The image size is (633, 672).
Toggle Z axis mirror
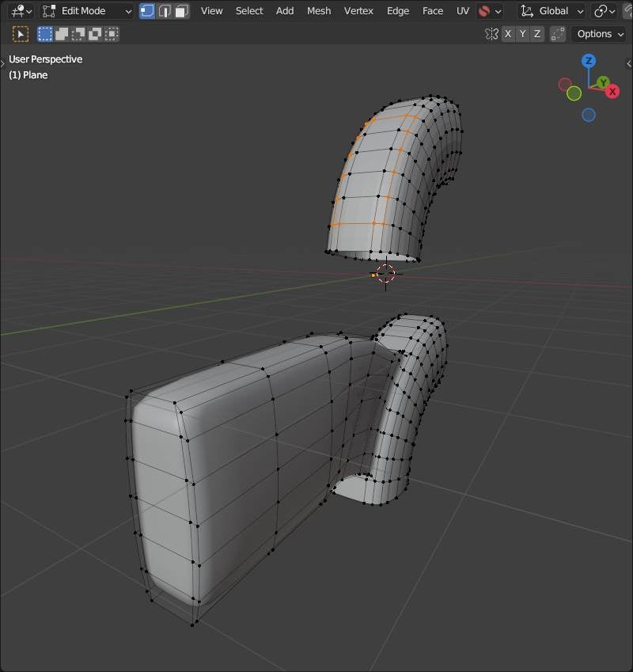537,34
